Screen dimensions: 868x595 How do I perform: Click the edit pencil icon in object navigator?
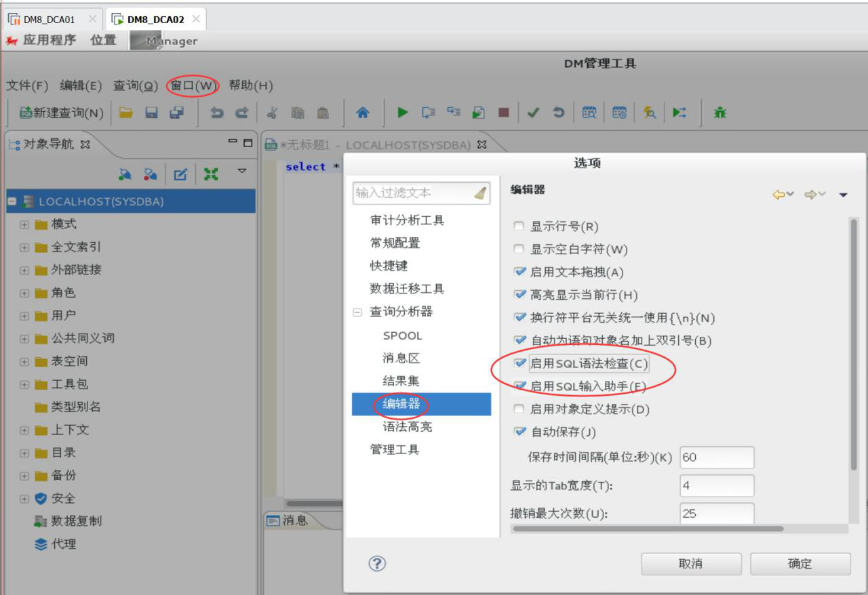180,174
